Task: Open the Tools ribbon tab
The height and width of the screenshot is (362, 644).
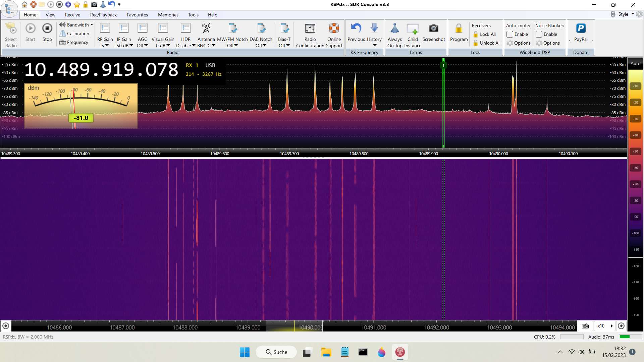Action: (193, 15)
